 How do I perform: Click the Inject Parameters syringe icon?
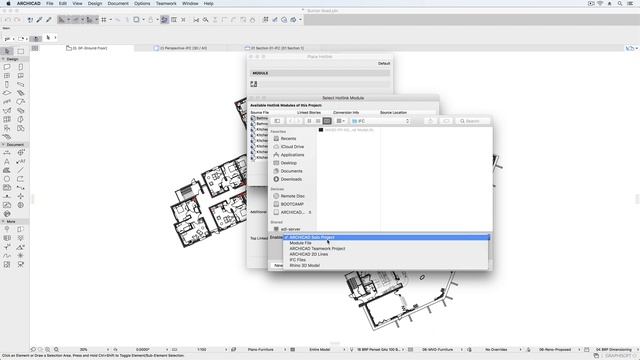(x=49, y=20)
